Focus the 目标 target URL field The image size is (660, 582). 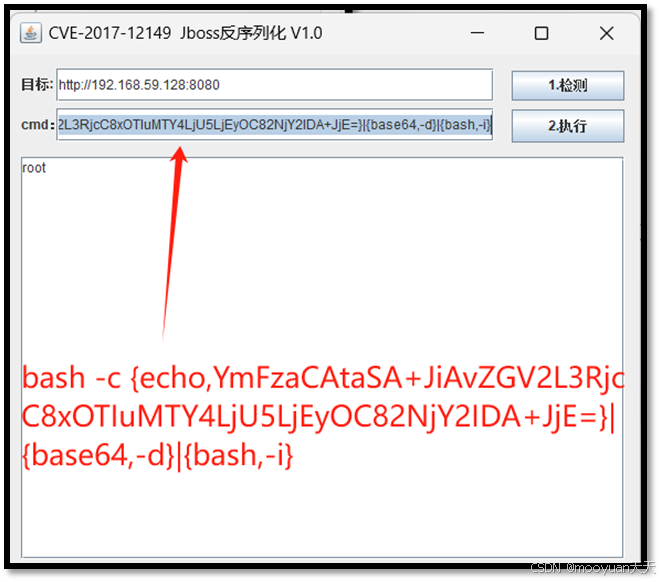click(x=274, y=85)
